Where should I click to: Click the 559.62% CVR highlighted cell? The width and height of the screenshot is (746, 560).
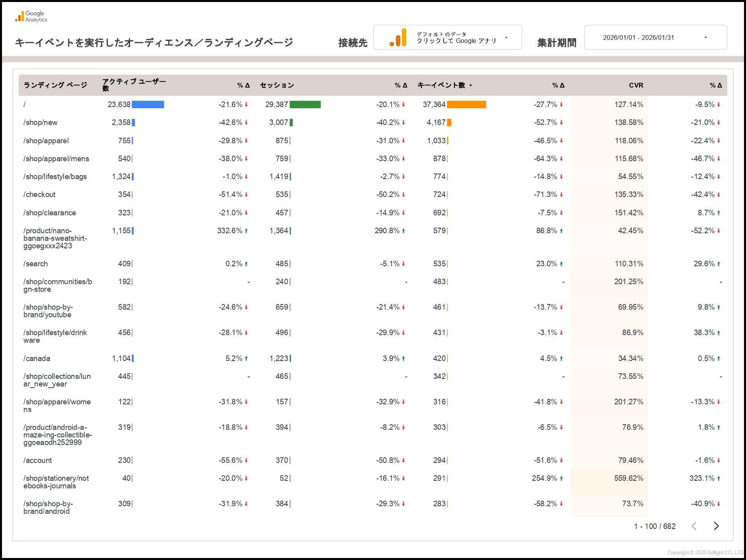[628, 478]
